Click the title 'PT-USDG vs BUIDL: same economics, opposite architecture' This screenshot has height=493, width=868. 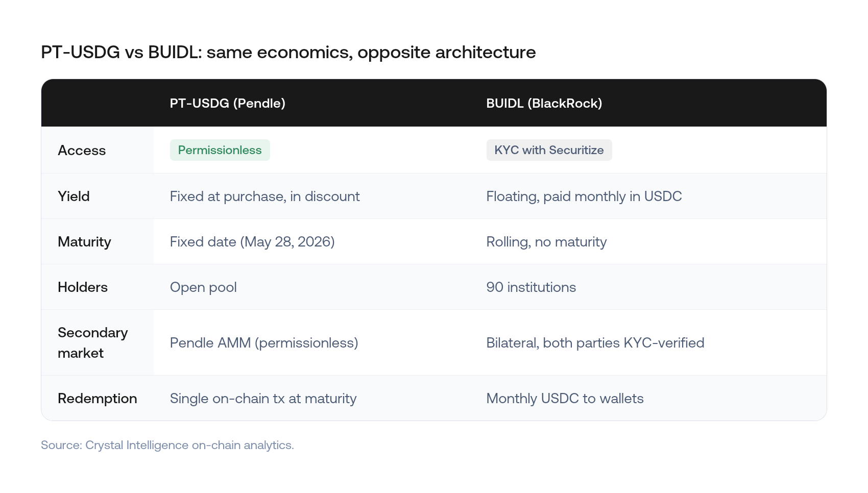288,53
